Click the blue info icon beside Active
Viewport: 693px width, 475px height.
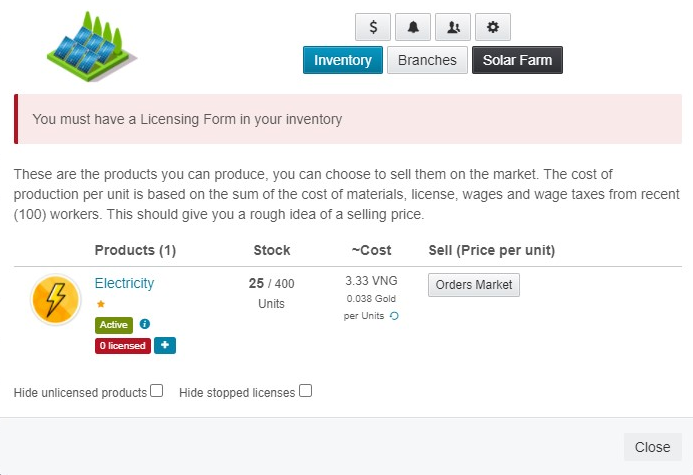point(145,324)
